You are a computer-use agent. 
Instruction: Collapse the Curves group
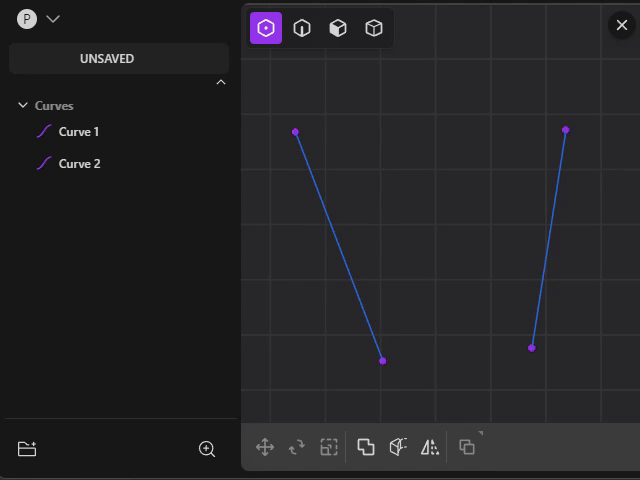coord(23,105)
